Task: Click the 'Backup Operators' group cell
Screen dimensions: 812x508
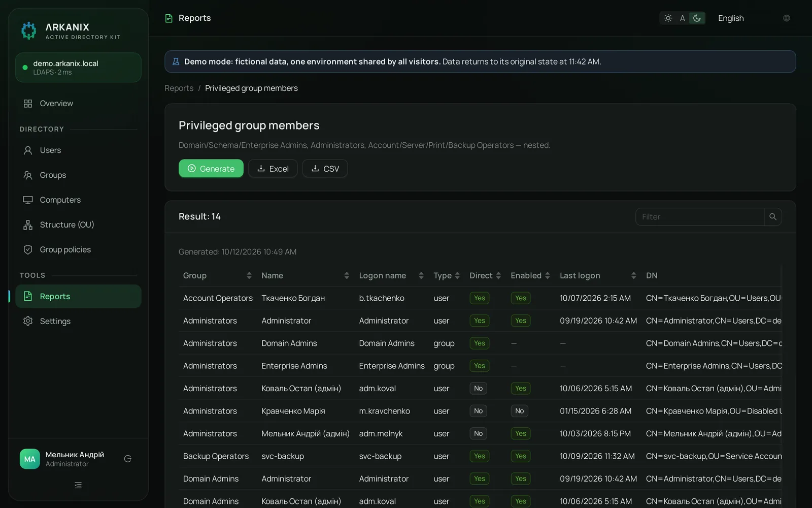Action: click(x=216, y=456)
